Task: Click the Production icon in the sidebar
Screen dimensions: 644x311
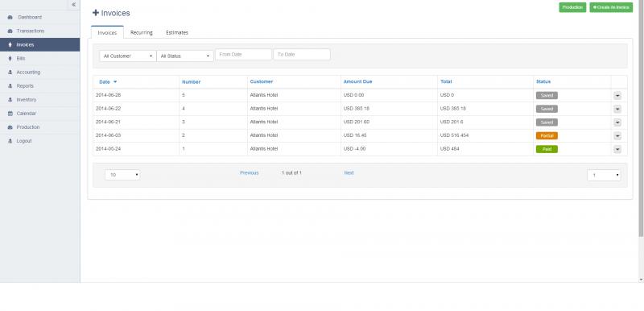Action: tap(10, 127)
